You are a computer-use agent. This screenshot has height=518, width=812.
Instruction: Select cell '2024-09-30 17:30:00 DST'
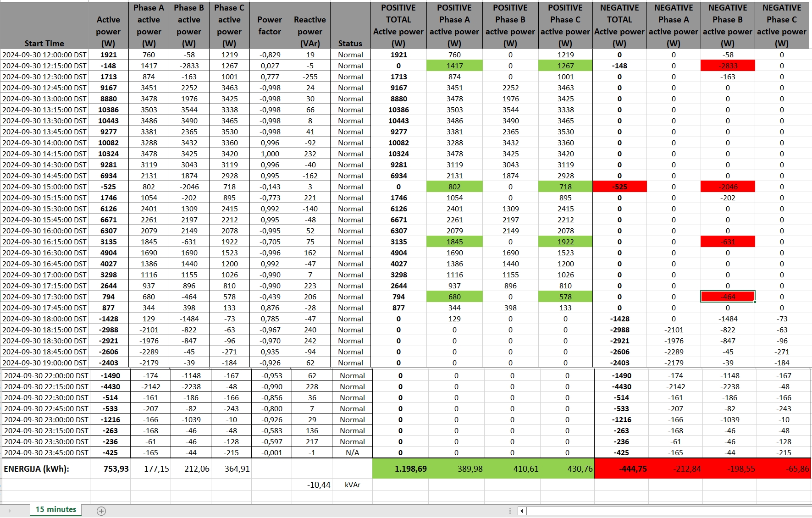tap(44, 297)
